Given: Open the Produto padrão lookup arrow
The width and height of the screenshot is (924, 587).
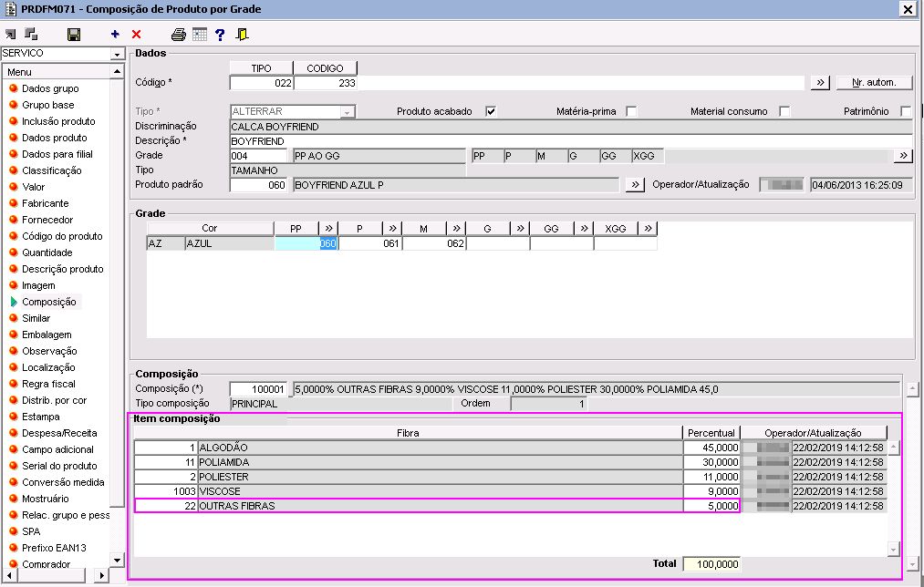Looking at the screenshot, I should [635, 185].
